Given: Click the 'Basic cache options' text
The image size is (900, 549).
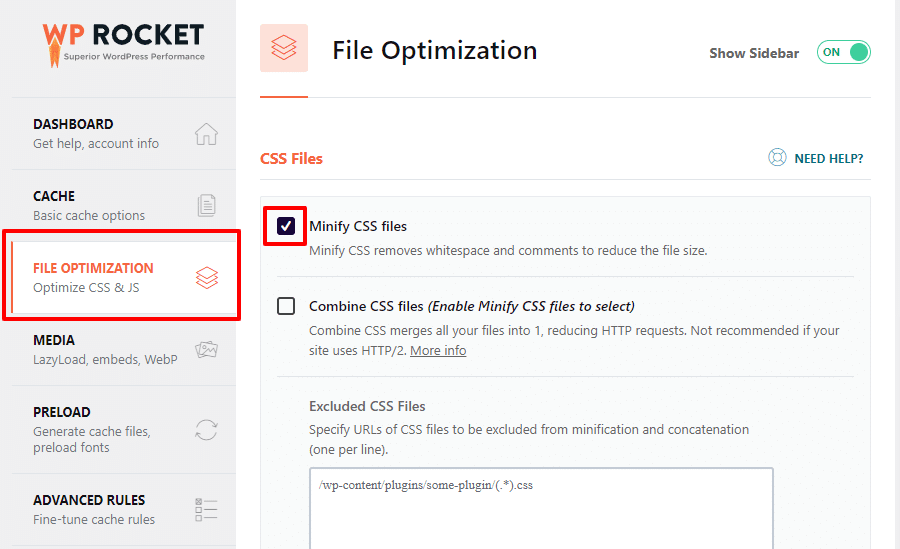Looking at the screenshot, I should point(89,215).
